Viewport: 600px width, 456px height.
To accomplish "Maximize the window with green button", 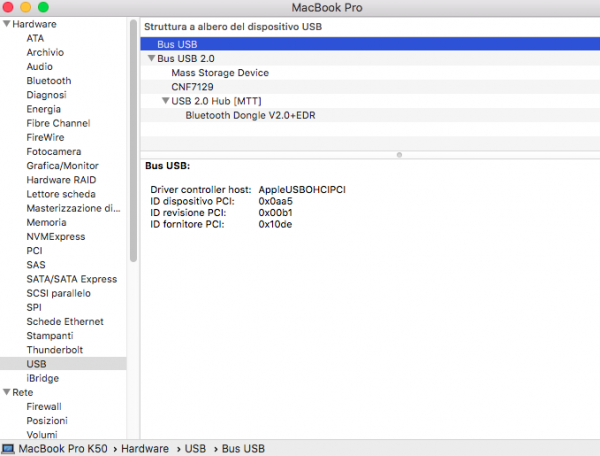I will [x=43, y=7].
